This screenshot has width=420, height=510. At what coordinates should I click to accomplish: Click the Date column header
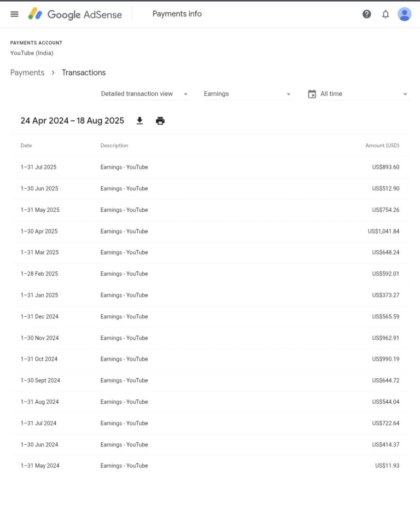26,146
